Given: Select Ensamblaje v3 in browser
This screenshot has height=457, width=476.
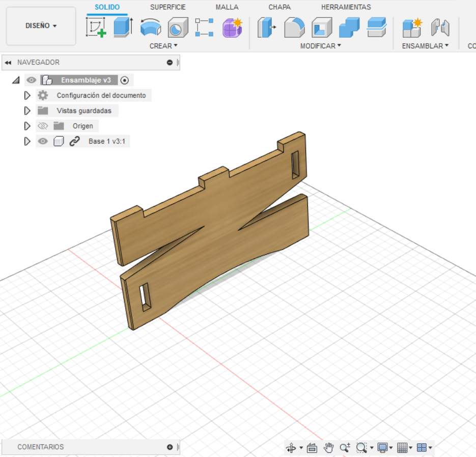Looking at the screenshot, I should pyautogui.click(x=86, y=80).
